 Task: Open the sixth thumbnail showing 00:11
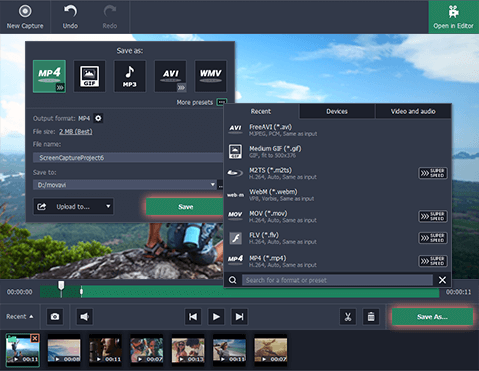click(x=229, y=351)
